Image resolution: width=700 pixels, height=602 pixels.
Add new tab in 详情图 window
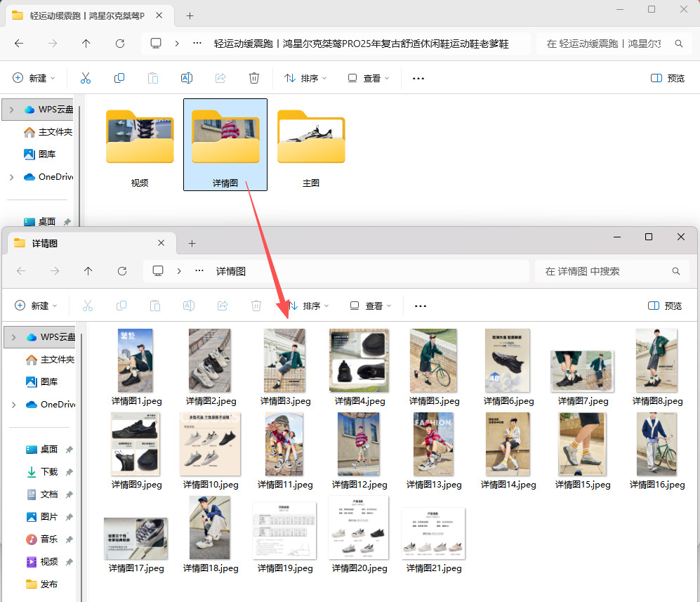click(x=192, y=243)
